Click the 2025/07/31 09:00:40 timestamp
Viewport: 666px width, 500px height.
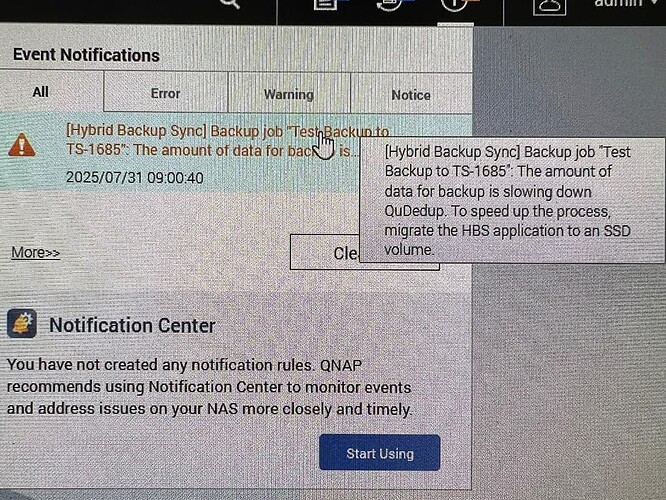[x=135, y=178]
